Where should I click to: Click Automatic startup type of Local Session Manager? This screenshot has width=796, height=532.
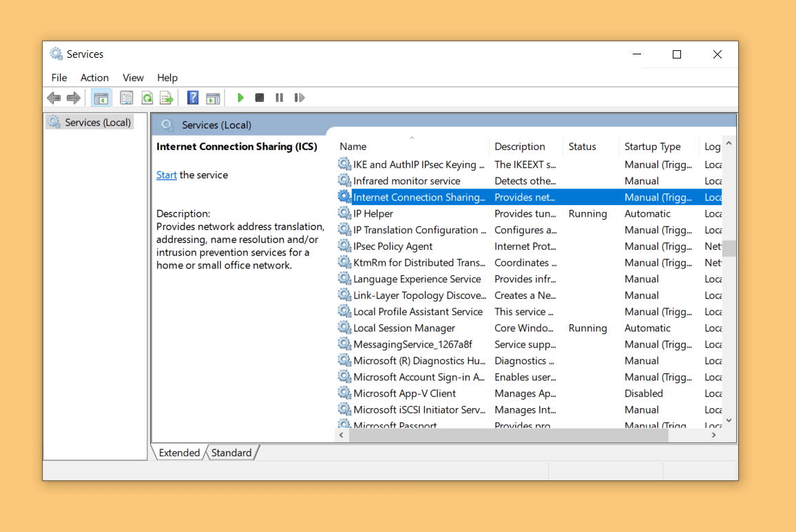pyautogui.click(x=647, y=328)
